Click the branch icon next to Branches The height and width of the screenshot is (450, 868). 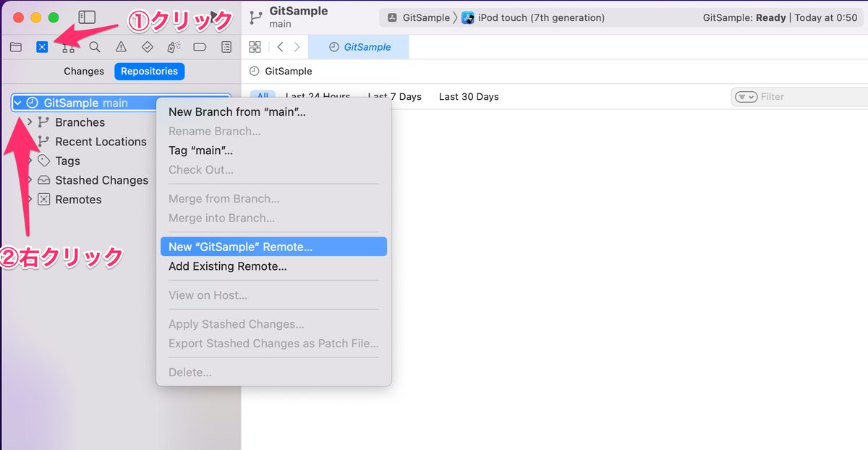click(x=43, y=122)
